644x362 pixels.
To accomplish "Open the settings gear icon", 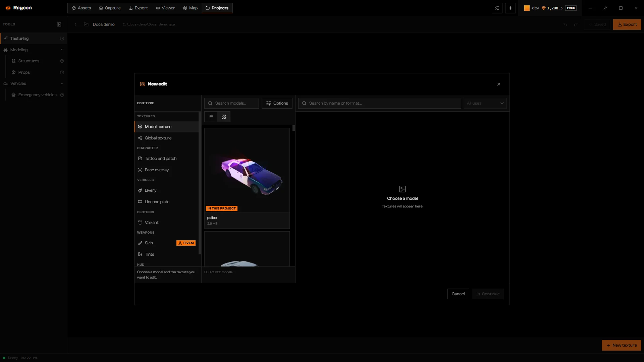I will [x=511, y=8].
